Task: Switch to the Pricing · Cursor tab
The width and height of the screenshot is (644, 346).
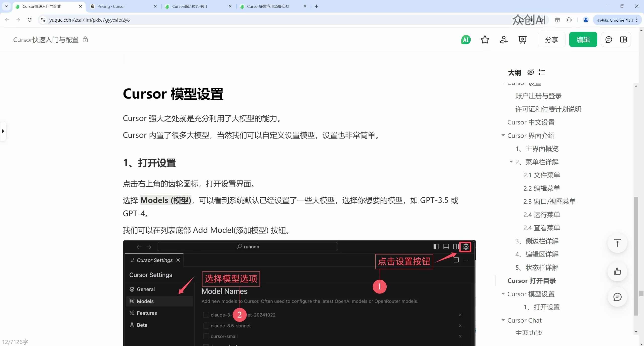Action: tap(123, 6)
